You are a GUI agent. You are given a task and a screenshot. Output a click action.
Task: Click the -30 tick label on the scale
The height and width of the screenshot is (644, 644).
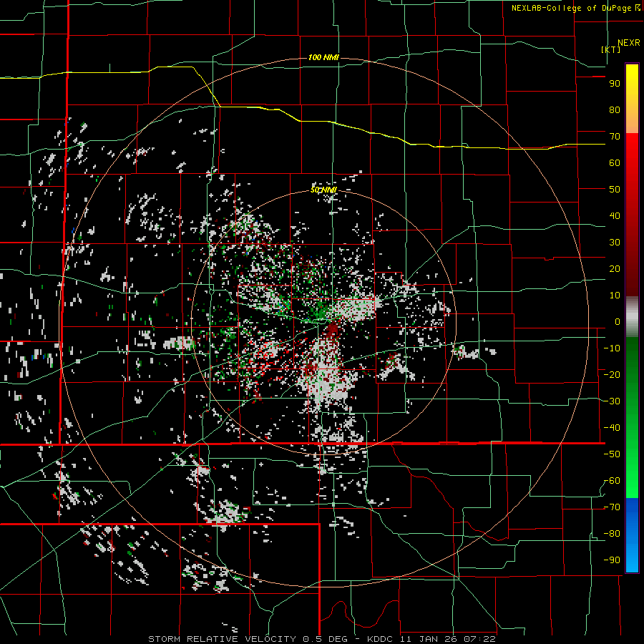tap(612, 401)
